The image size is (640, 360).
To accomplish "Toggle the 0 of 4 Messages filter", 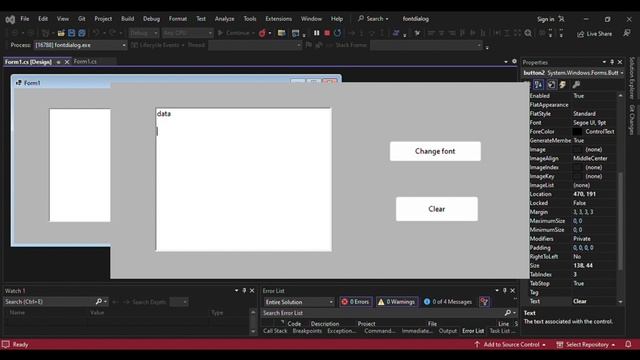I will [448, 302].
